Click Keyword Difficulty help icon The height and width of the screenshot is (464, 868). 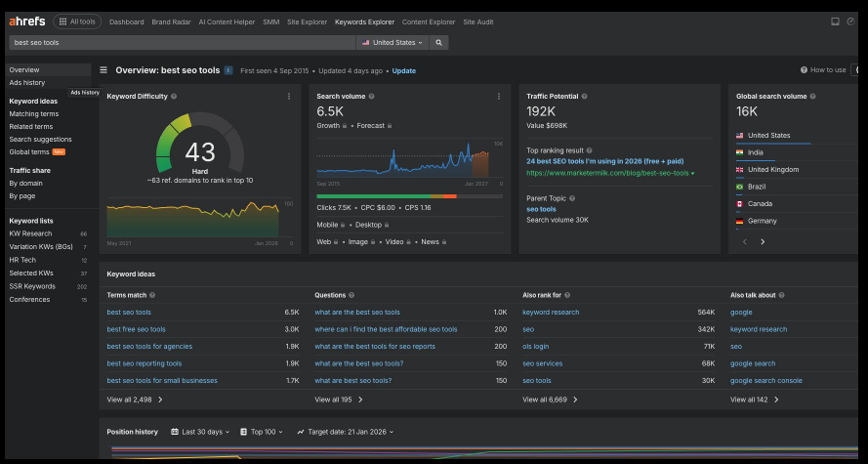(174, 97)
